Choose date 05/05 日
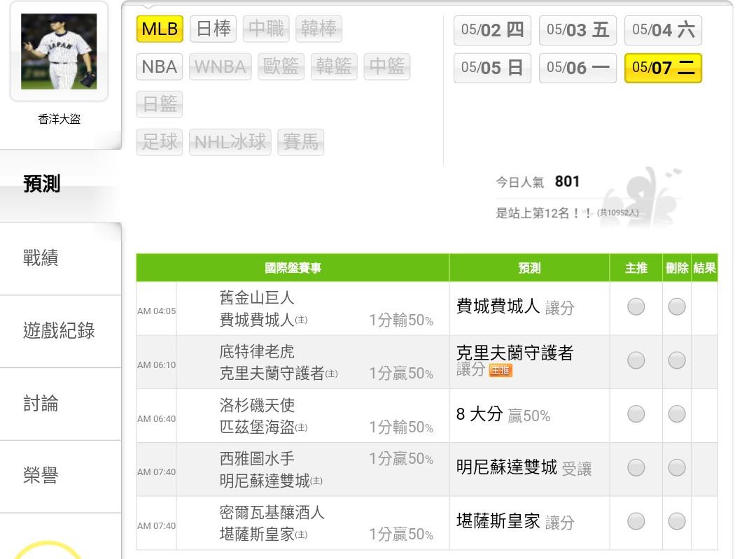Screen dimensions: 756x559 (x=492, y=68)
